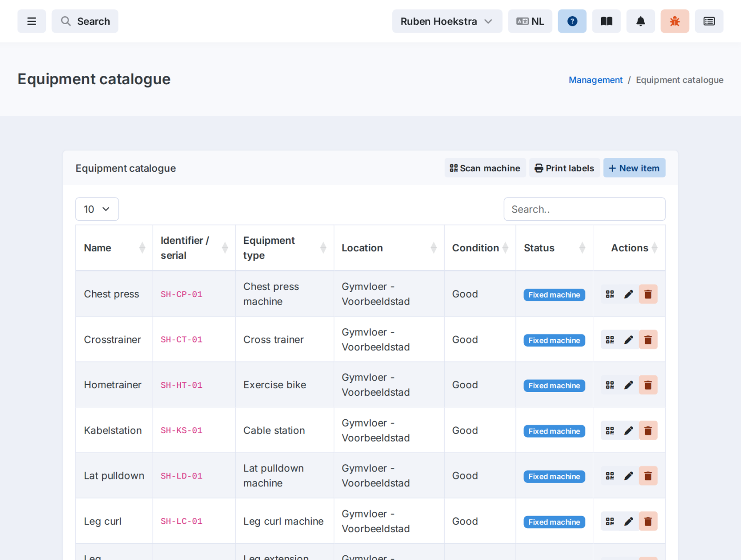Click the New item button
The width and height of the screenshot is (741, 560).
[634, 168]
